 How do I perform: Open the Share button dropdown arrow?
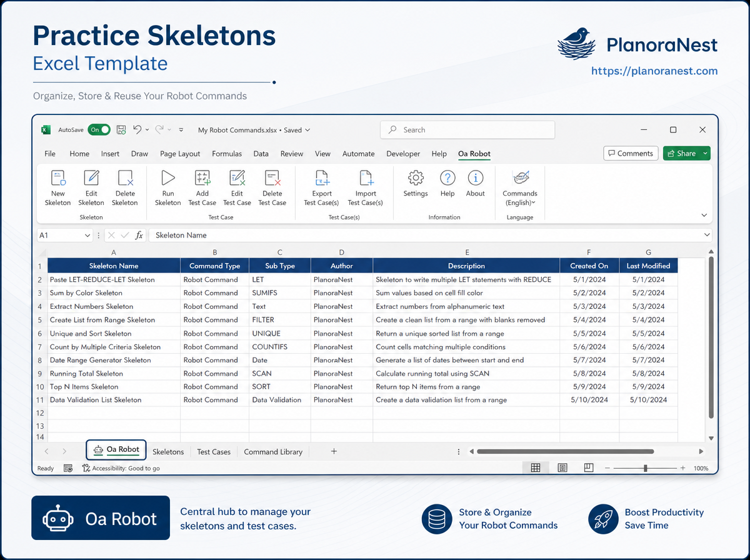[706, 153]
